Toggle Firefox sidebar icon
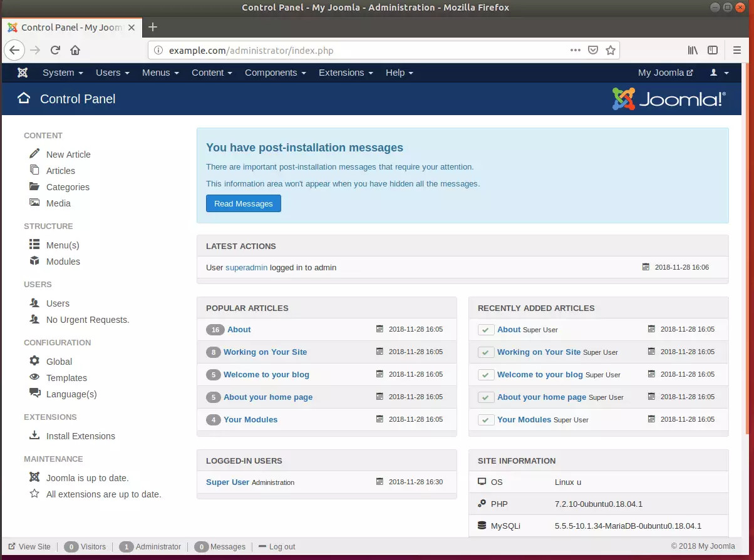Viewport: 754px width, 560px height. click(713, 50)
